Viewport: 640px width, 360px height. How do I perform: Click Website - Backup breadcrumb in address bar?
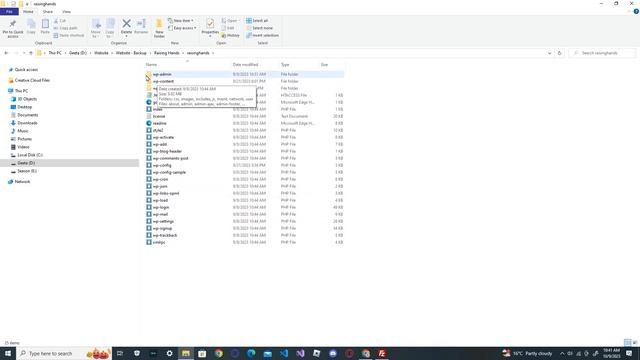[x=131, y=53]
